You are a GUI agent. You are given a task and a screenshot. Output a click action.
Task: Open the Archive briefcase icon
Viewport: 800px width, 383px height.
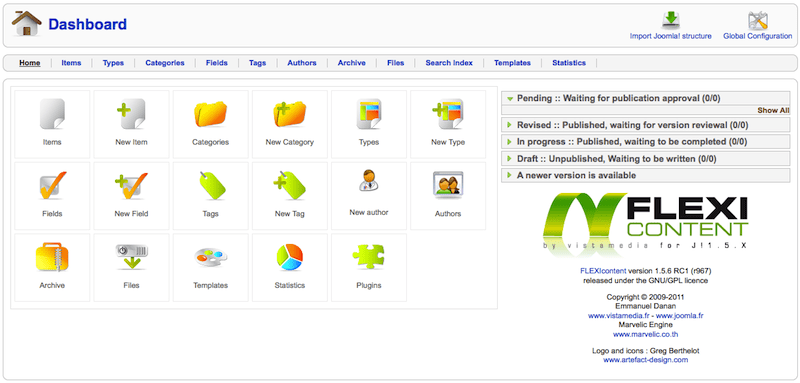click(52, 257)
